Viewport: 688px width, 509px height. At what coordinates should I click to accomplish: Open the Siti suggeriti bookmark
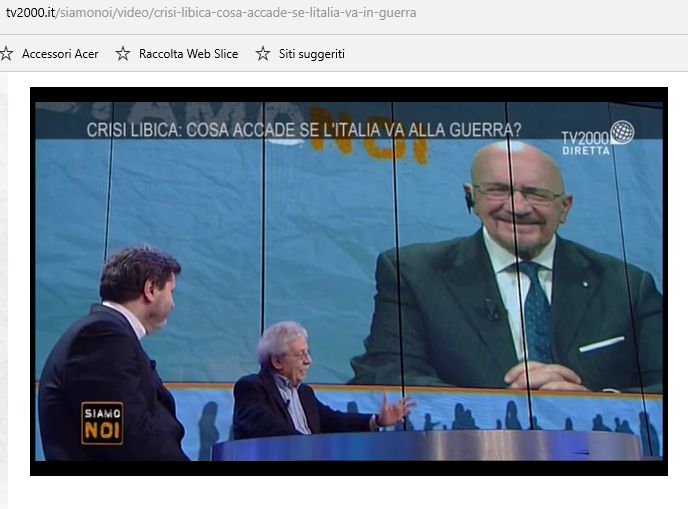(x=312, y=54)
